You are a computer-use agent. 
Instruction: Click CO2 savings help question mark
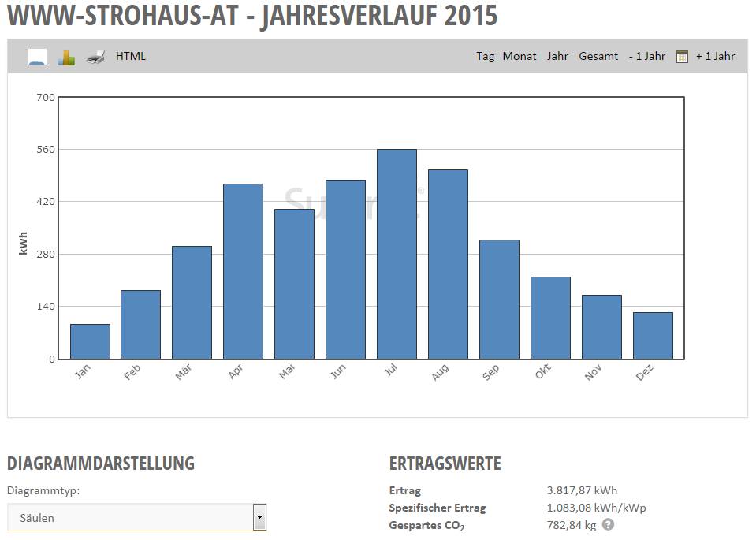click(608, 524)
